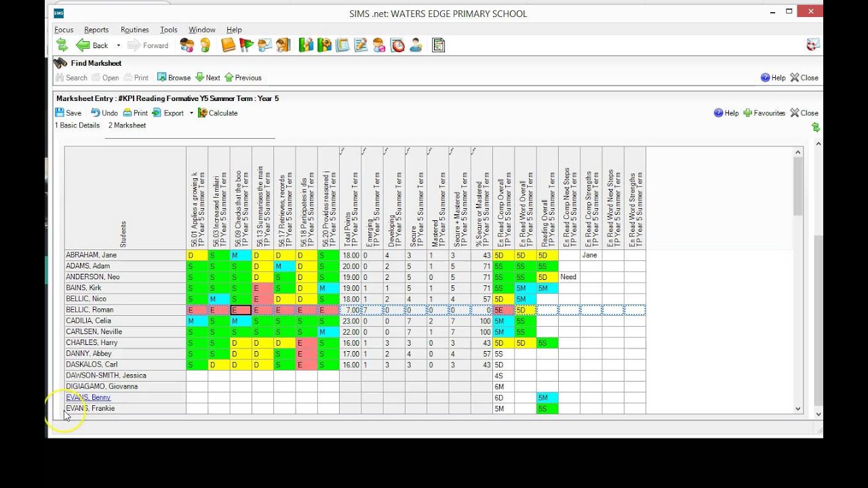Viewport: 868px width, 488px height.
Task: Open the Reports menu
Action: click(96, 30)
